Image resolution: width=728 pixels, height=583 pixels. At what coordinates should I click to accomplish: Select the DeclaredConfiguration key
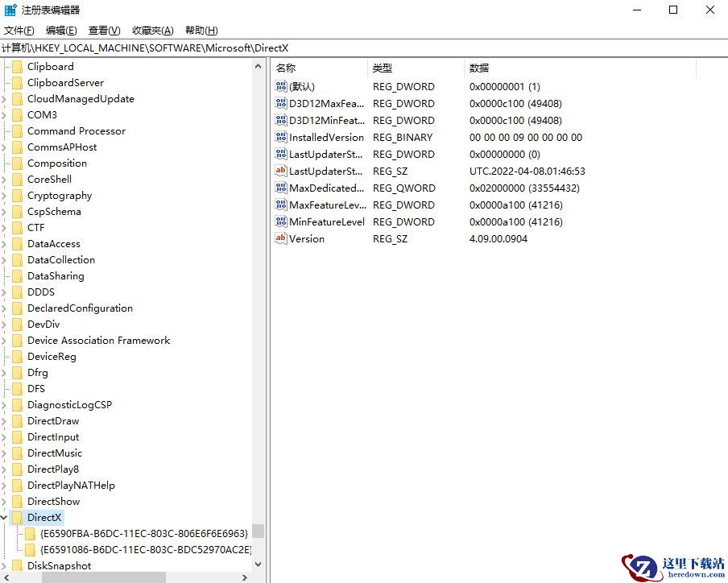pos(80,308)
